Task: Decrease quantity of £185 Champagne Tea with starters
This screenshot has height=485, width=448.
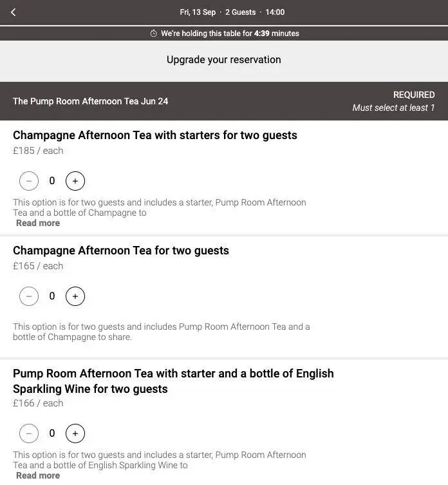Action: tap(29, 181)
